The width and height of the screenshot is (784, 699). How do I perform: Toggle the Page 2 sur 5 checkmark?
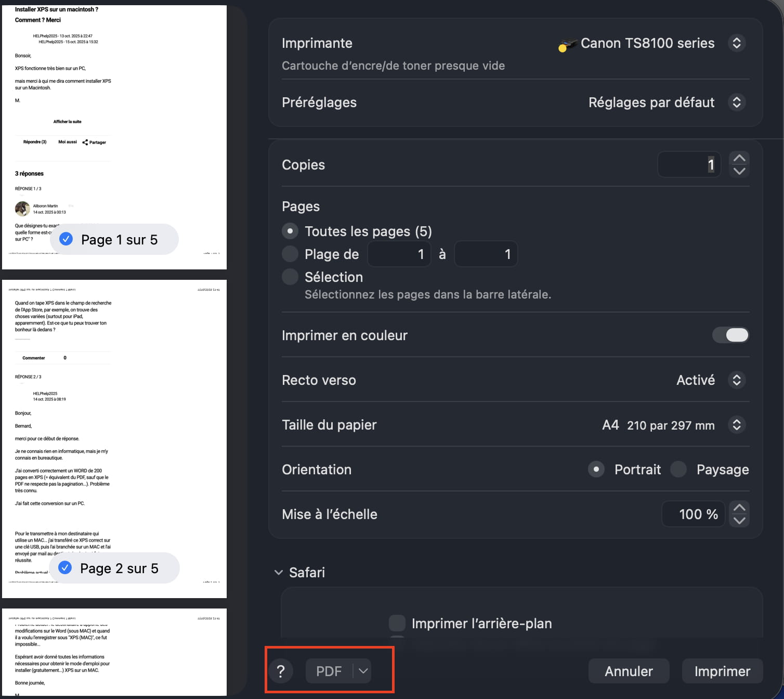(x=65, y=568)
